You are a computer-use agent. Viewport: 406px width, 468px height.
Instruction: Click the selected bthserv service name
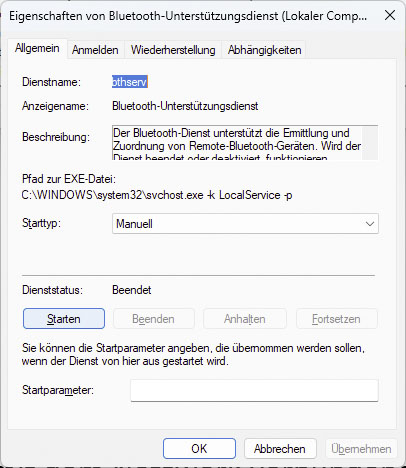130,82
